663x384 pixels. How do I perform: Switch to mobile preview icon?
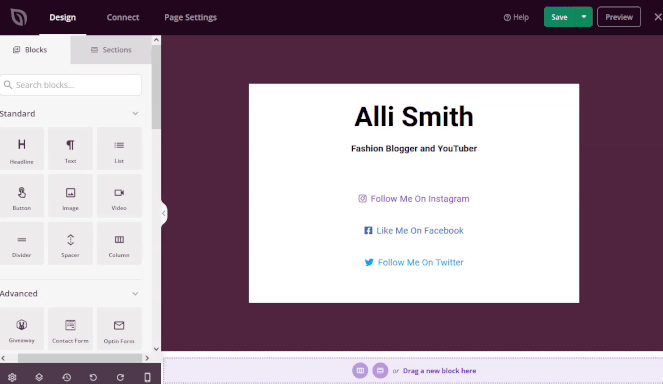tap(147, 377)
